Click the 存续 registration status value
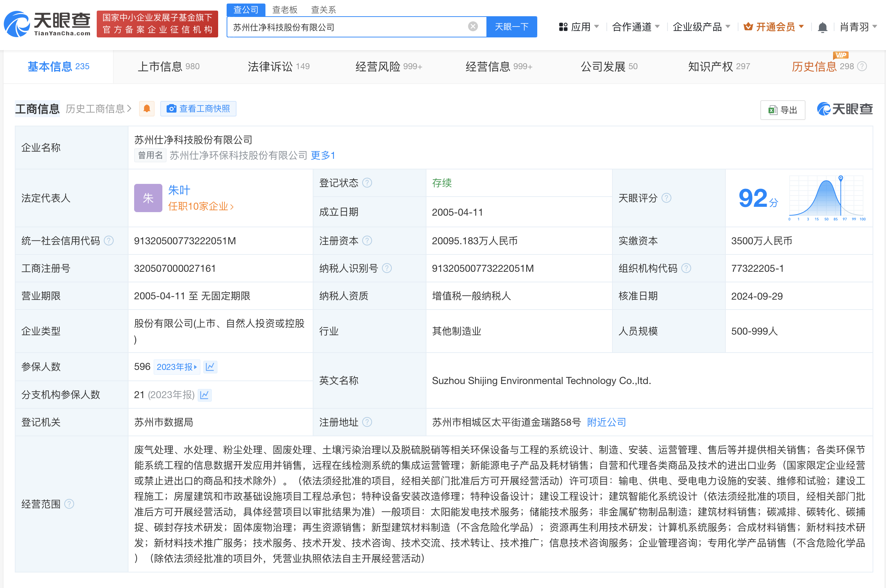886x588 pixels. (x=442, y=182)
